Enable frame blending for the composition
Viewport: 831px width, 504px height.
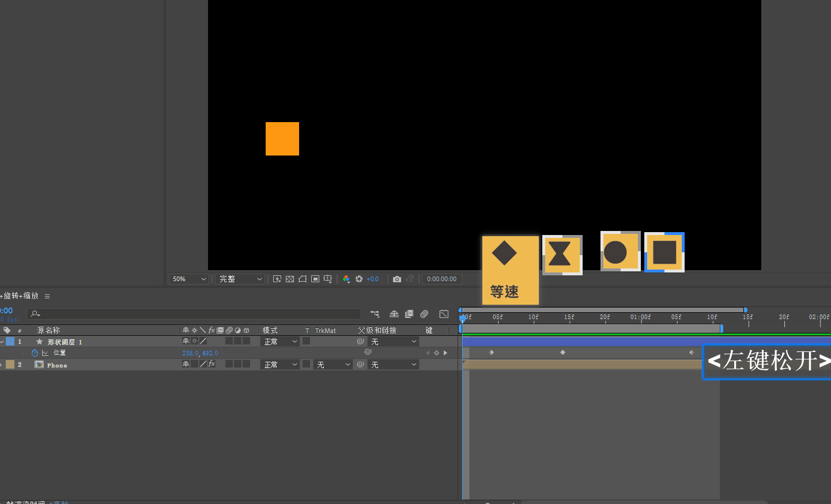point(409,314)
